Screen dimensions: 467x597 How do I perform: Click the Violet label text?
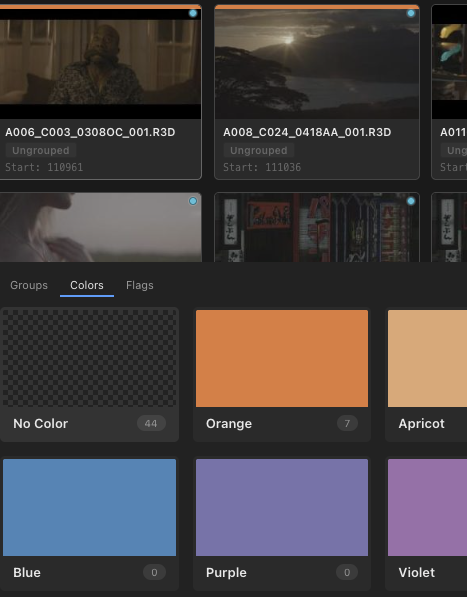coord(417,572)
